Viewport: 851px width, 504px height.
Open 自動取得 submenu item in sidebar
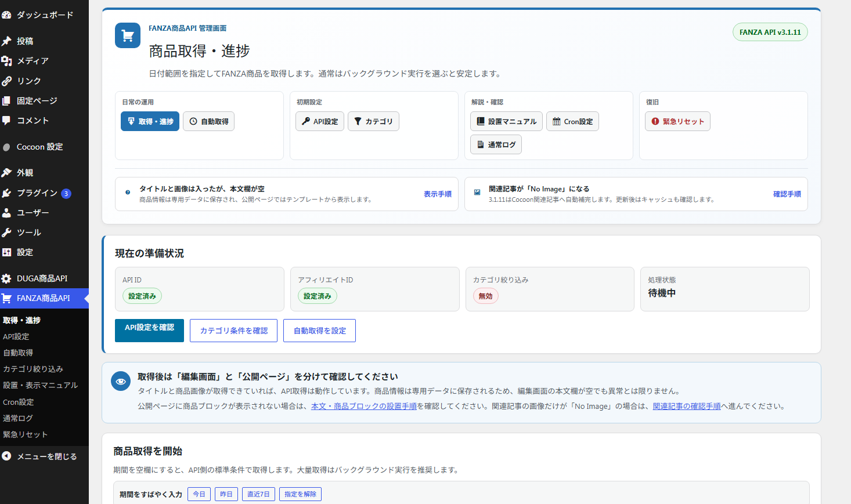coord(18,353)
